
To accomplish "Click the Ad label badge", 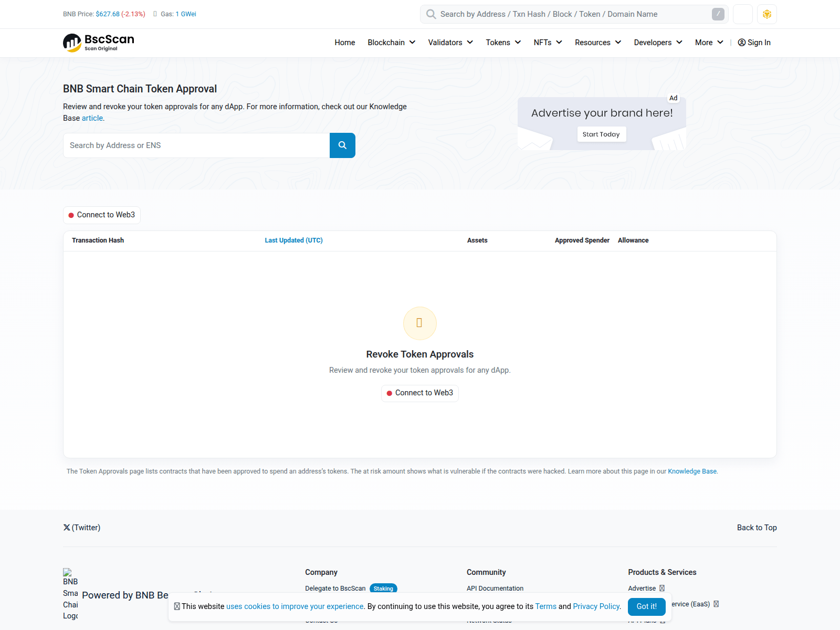I will pos(673,98).
